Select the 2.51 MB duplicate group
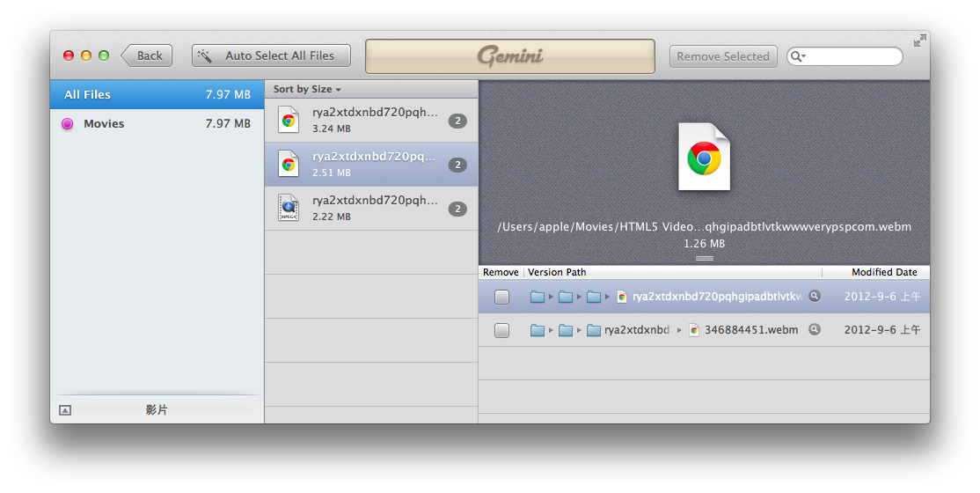Viewport: 980px width, 493px height. 371,164
